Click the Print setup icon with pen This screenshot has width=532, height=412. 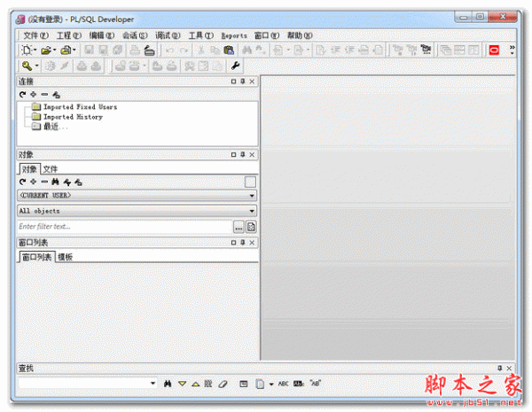[x=149, y=51]
